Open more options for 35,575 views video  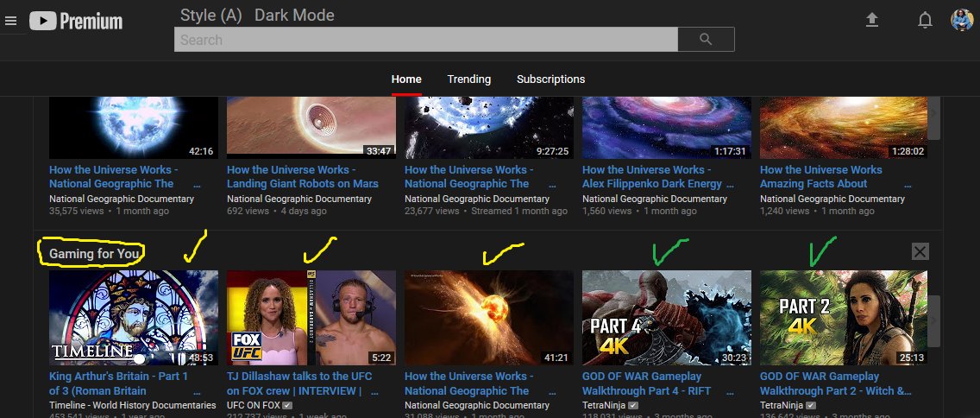(198, 185)
